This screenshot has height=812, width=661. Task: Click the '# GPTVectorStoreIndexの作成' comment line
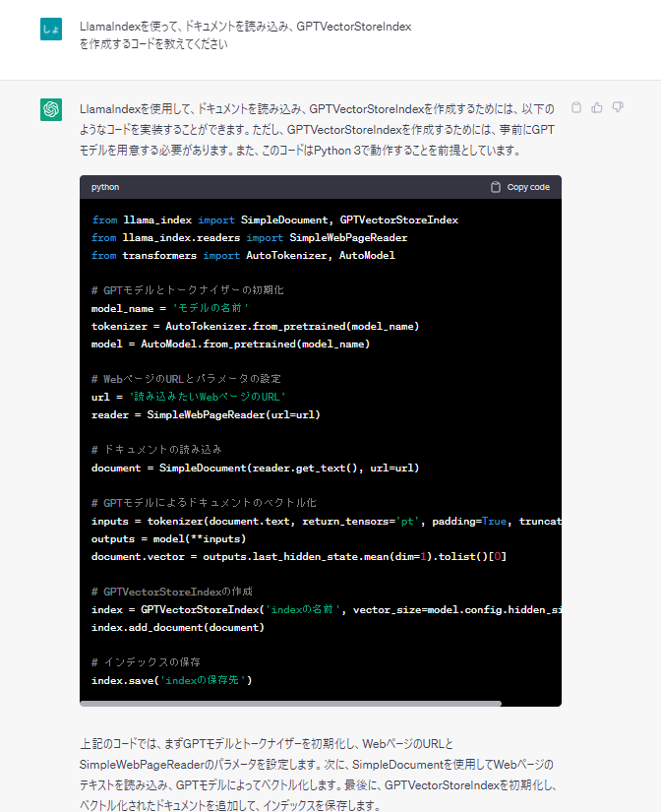click(x=171, y=592)
